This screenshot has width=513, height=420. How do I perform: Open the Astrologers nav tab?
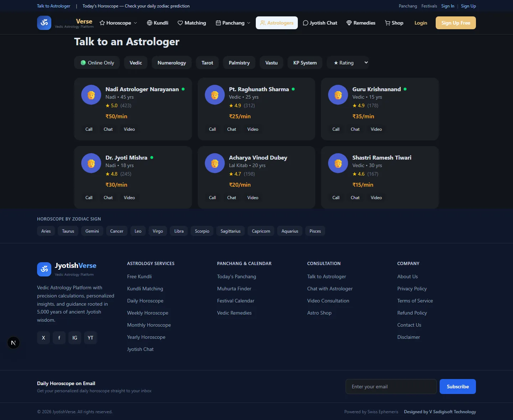click(x=277, y=23)
